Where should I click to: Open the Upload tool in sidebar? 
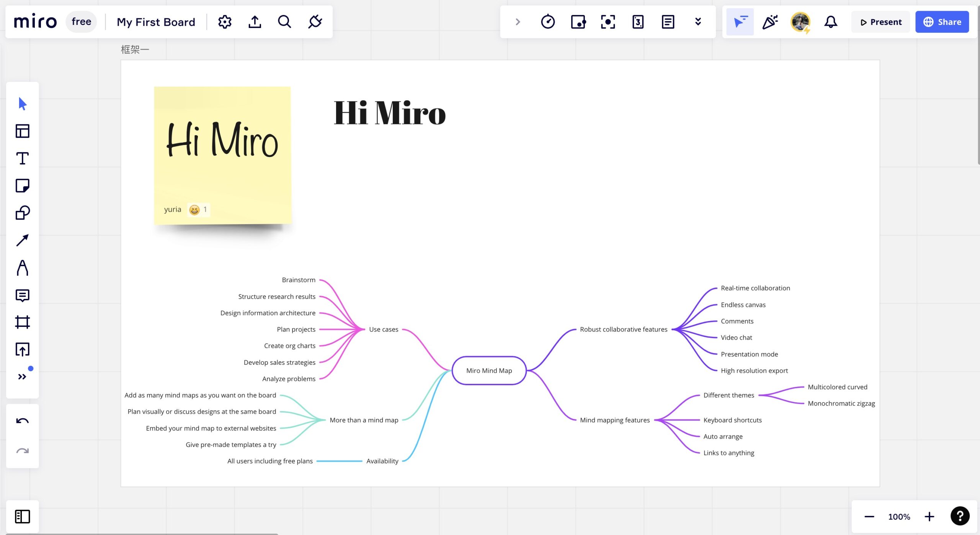[22, 349]
